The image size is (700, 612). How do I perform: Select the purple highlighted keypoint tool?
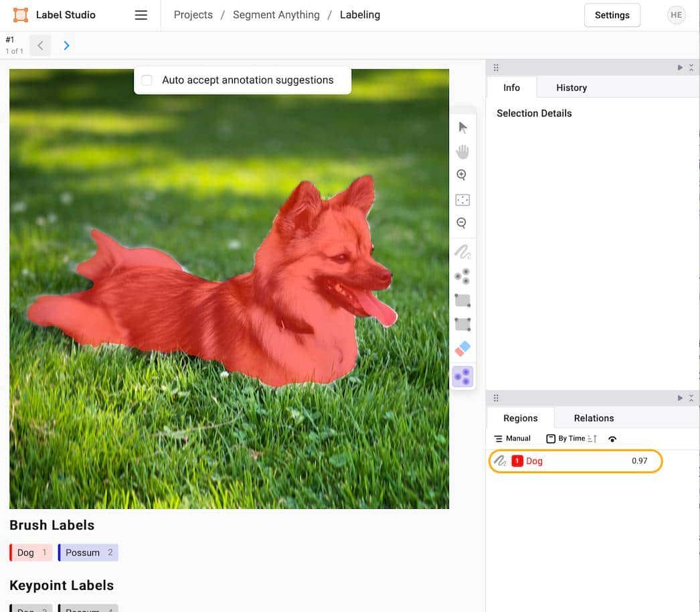tap(462, 377)
